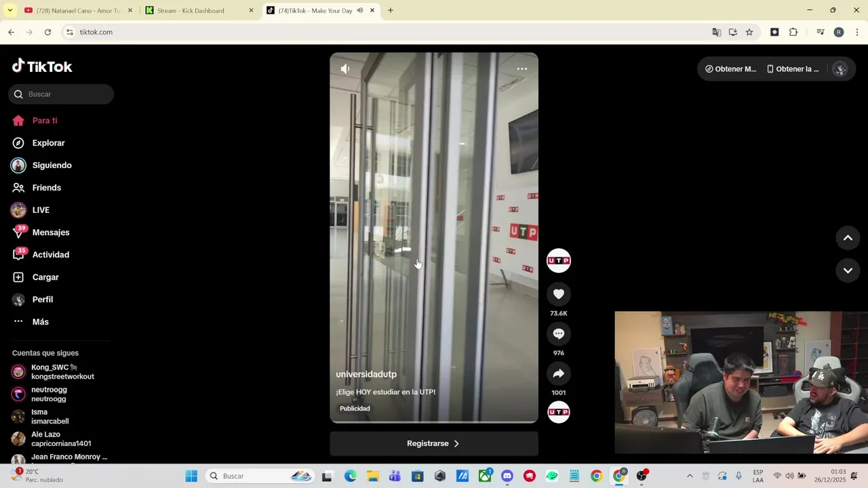
Task: Click Obtener la app button
Action: (793, 69)
